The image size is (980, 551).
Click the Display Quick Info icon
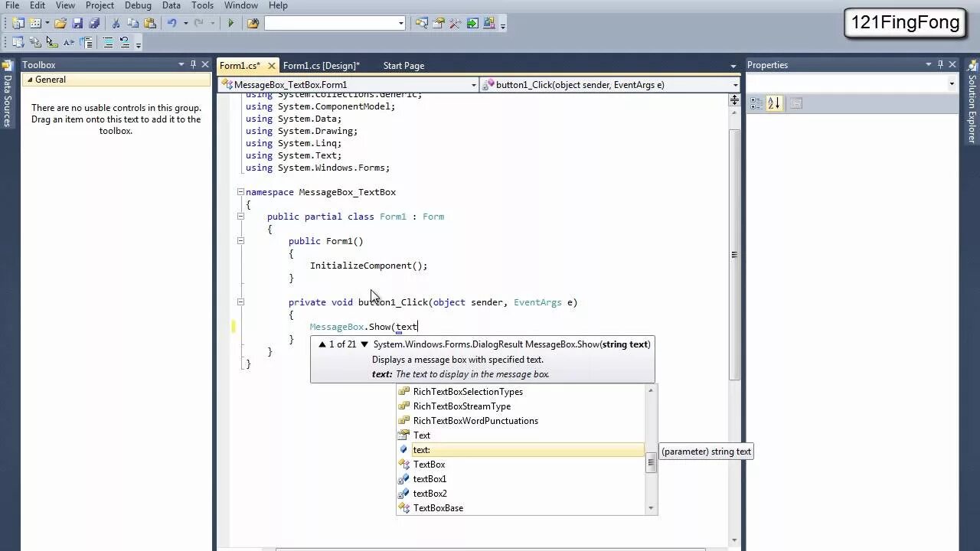[x=52, y=43]
